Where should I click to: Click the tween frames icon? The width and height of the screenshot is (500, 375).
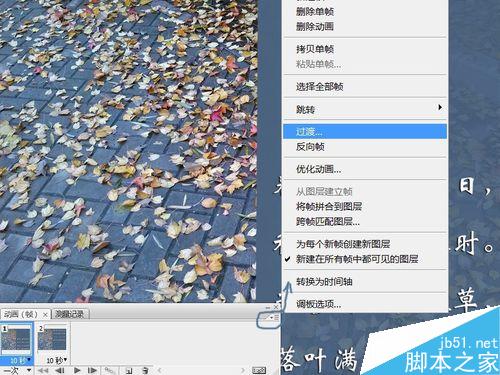109,370
